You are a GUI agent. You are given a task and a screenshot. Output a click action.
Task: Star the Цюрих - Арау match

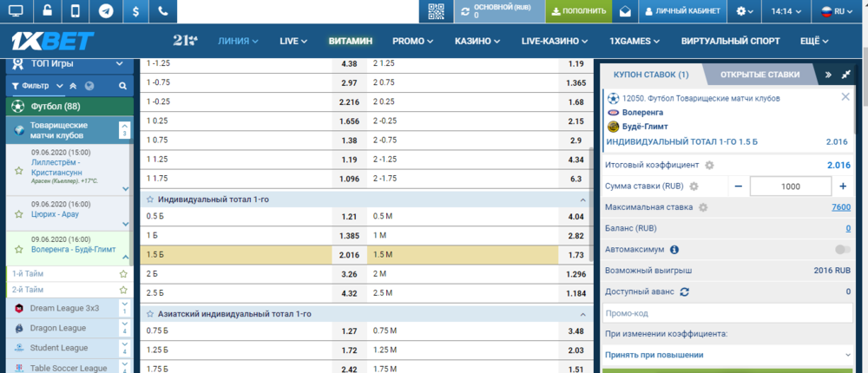(19, 213)
